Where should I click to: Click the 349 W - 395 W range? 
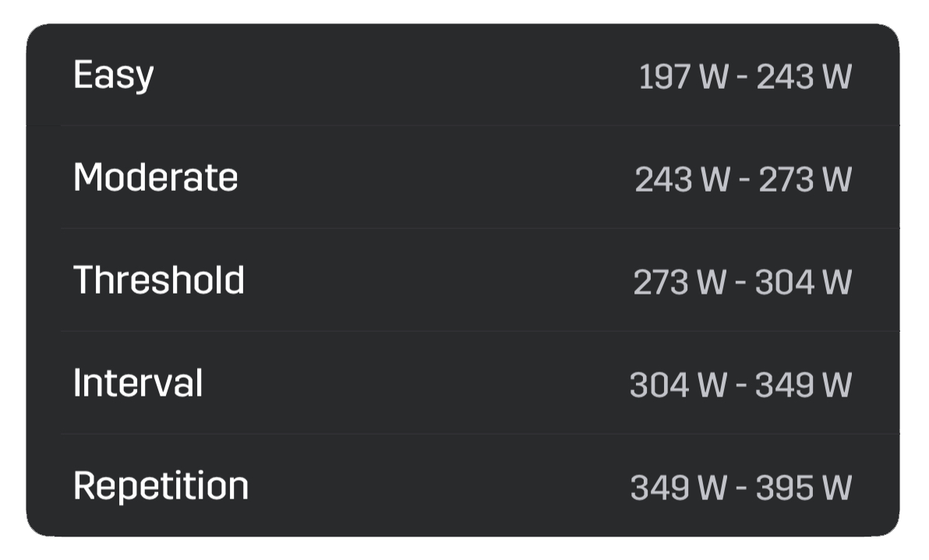click(x=741, y=488)
